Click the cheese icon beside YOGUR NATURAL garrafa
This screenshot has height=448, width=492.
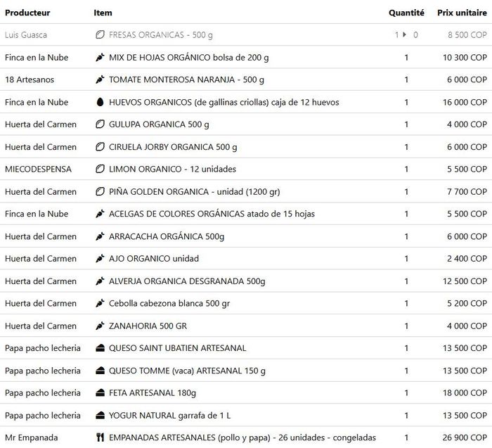click(x=100, y=415)
